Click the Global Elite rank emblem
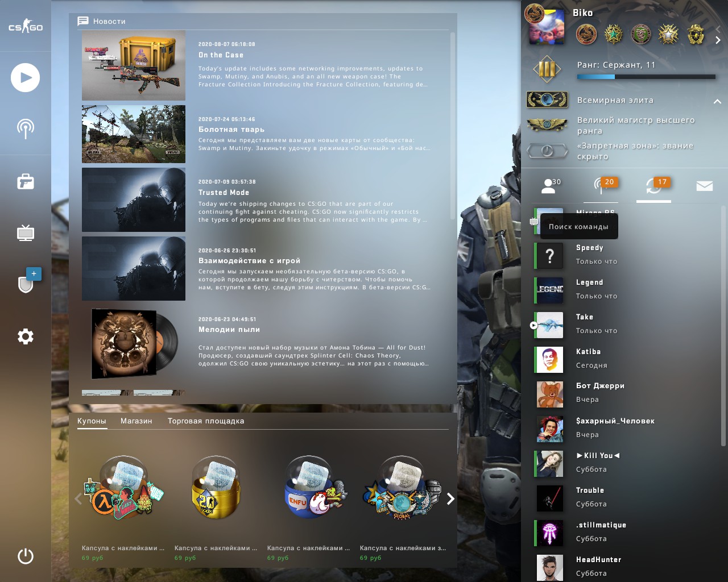This screenshot has height=582, width=728. coord(547,100)
